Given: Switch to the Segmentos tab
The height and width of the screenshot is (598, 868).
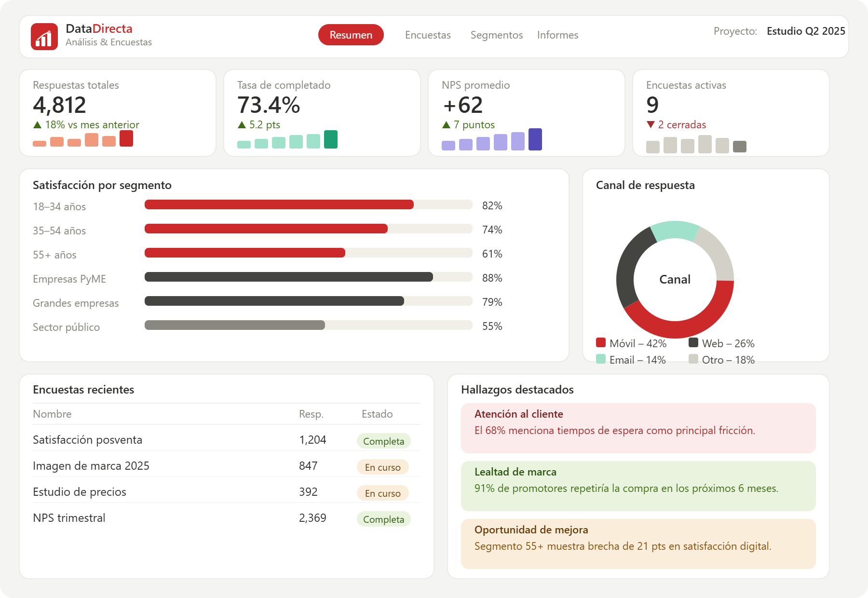Looking at the screenshot, I should [497, 35].
